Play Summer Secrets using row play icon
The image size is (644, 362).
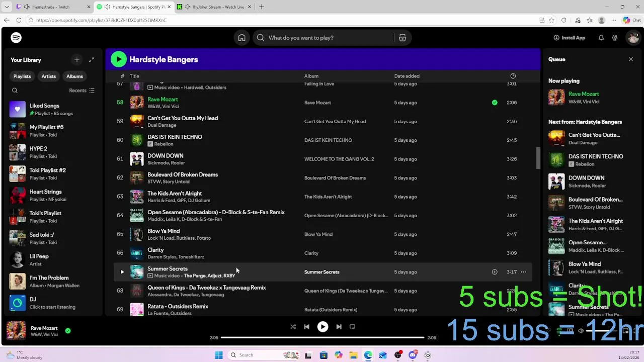122,272
